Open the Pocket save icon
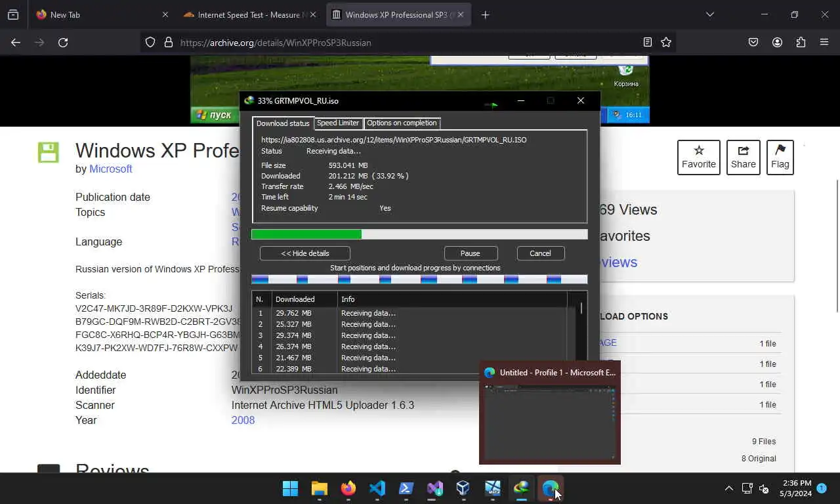This screenshot has height=504, width=840. (753, 42)
